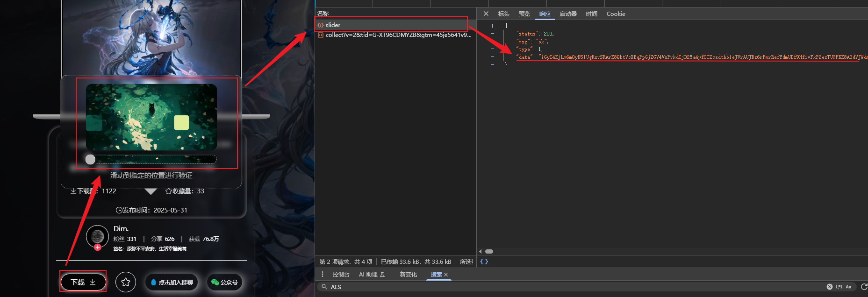This screenshot has height=297, width=868.
Task: Click the 下载 (Download) button
Action: 83,282
